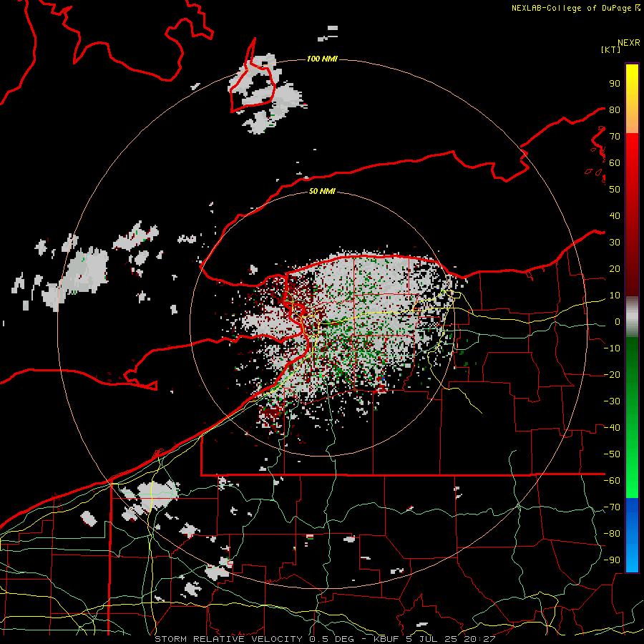Click the 50 value on the velocity scale
644x644 pixels.
click(x=615, y=190)
